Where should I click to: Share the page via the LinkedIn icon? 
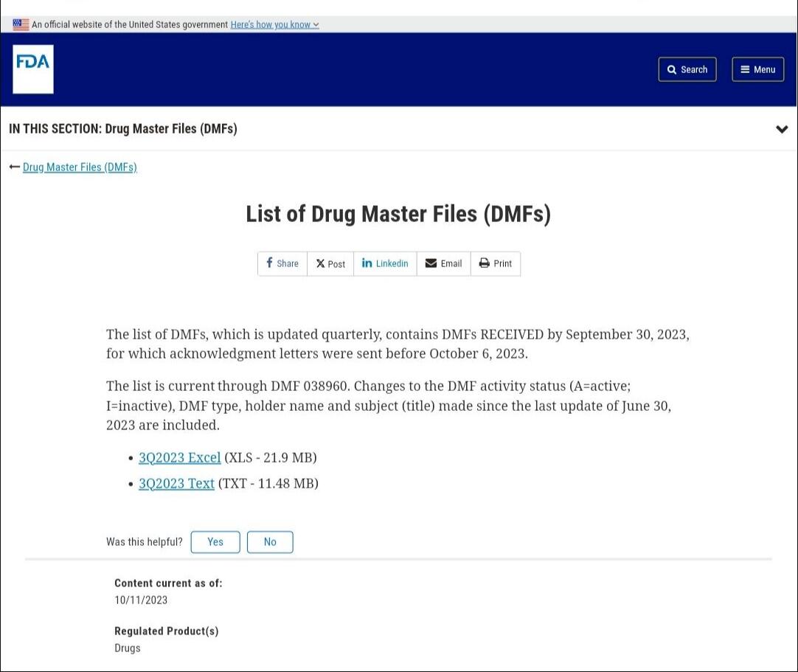367,263
